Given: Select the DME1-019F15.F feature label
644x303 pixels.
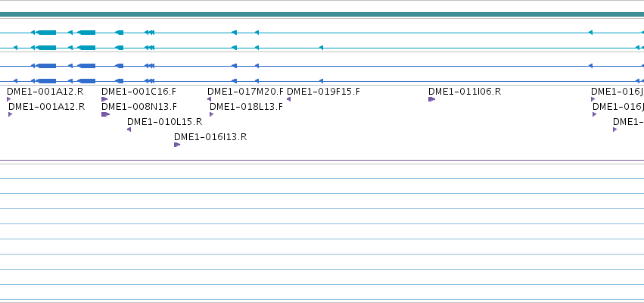Looking at the screenshot, I should [x=323, y=92].
